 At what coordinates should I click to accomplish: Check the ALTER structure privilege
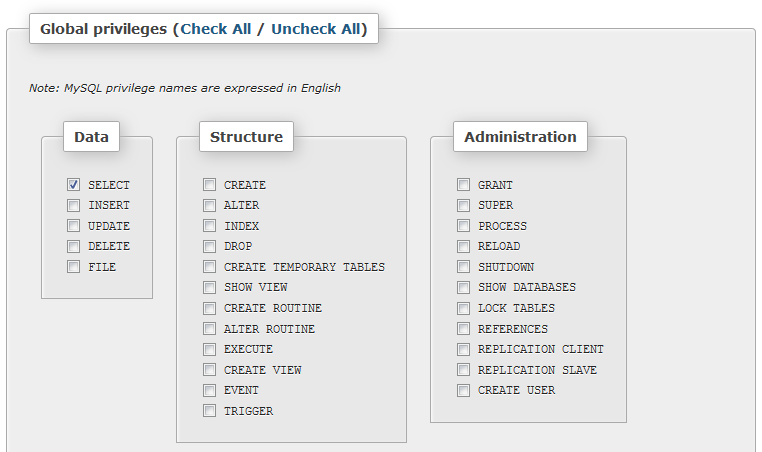pos(209,205)
